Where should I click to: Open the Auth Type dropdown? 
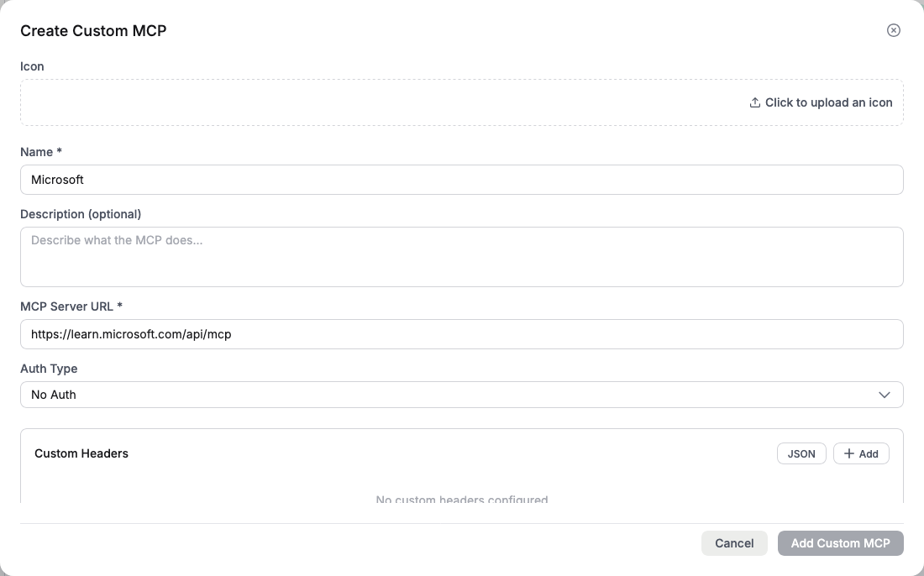pos(461,395)
